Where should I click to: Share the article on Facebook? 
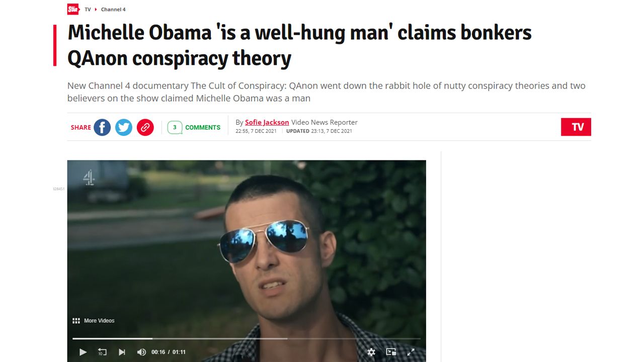click(102, 127)
